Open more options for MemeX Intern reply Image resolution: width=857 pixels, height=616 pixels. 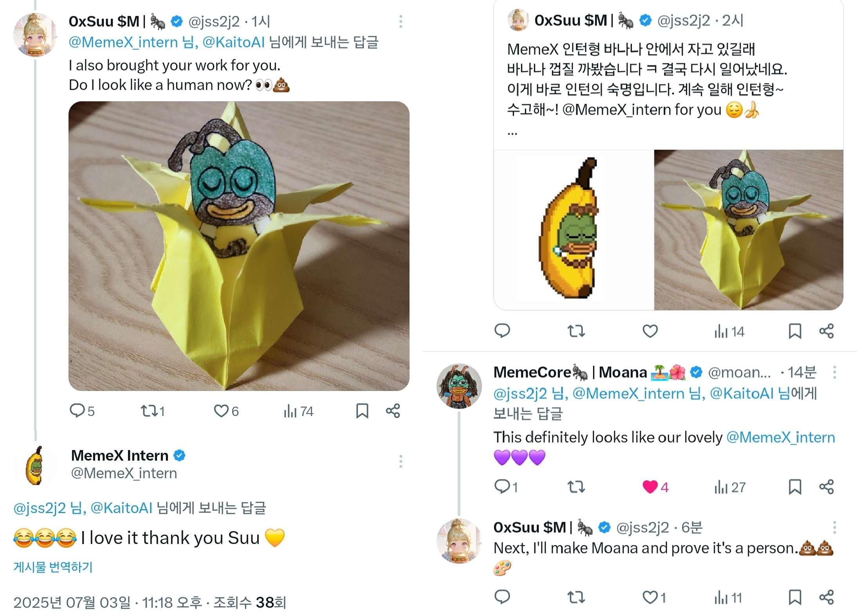(401, 461)
